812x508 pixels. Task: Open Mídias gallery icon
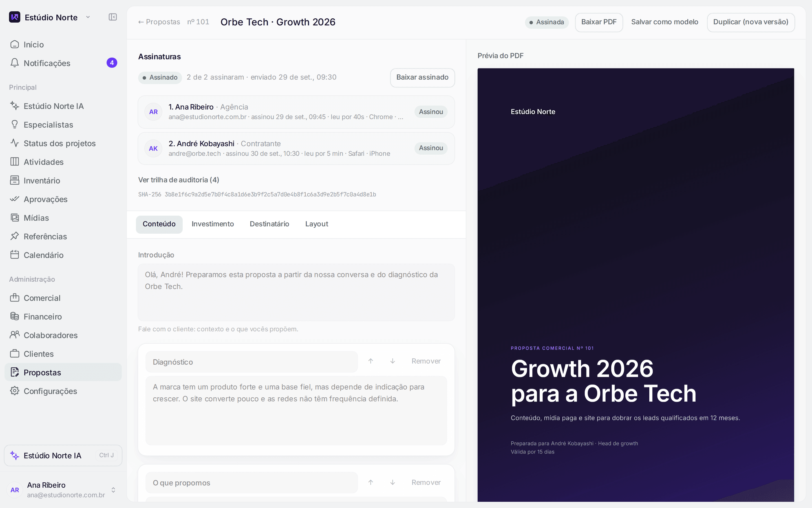(x=14, y=218)
